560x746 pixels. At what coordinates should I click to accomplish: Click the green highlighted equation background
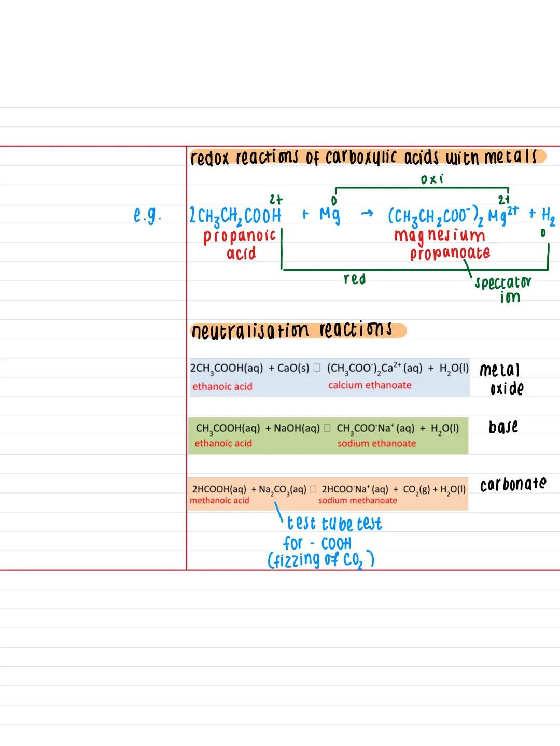tap(329, 435)
